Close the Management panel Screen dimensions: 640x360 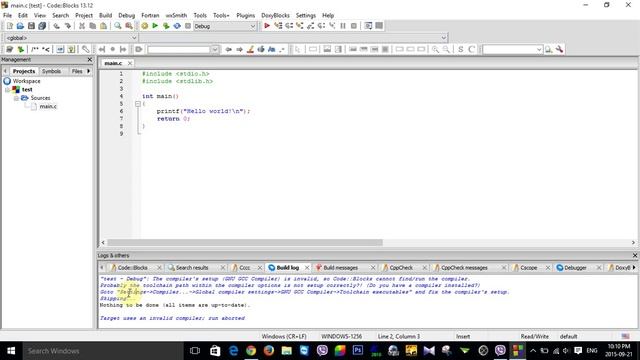click(x=90, y=60)
